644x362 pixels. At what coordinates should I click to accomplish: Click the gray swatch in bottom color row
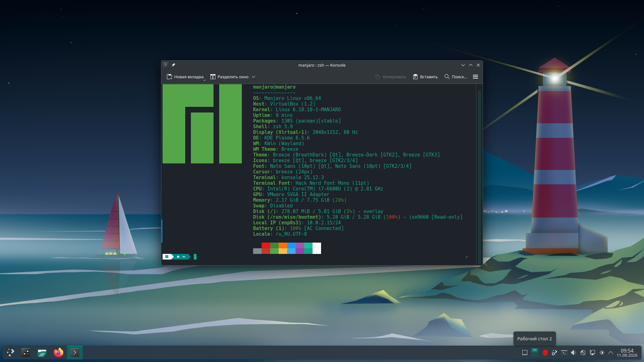pos(257,251)
